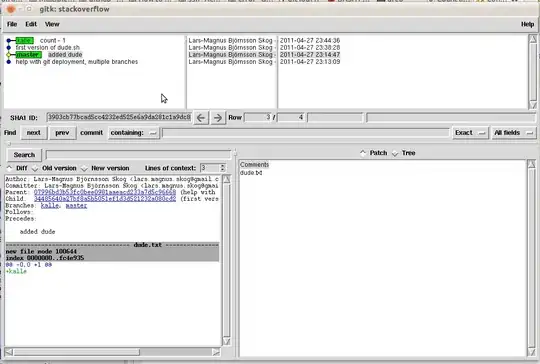Click the yellow commit node for master

click(x=9, y=55)
